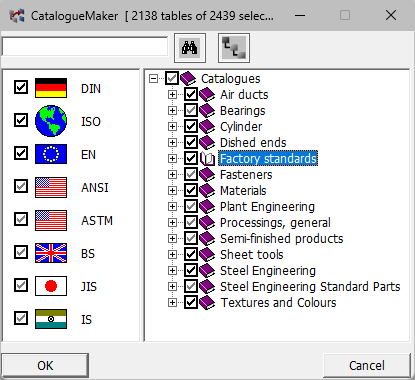Close the CatalogueMaker dialog window
The height and width of the screenshot is (380, 415).
click(x=391, y=15)
